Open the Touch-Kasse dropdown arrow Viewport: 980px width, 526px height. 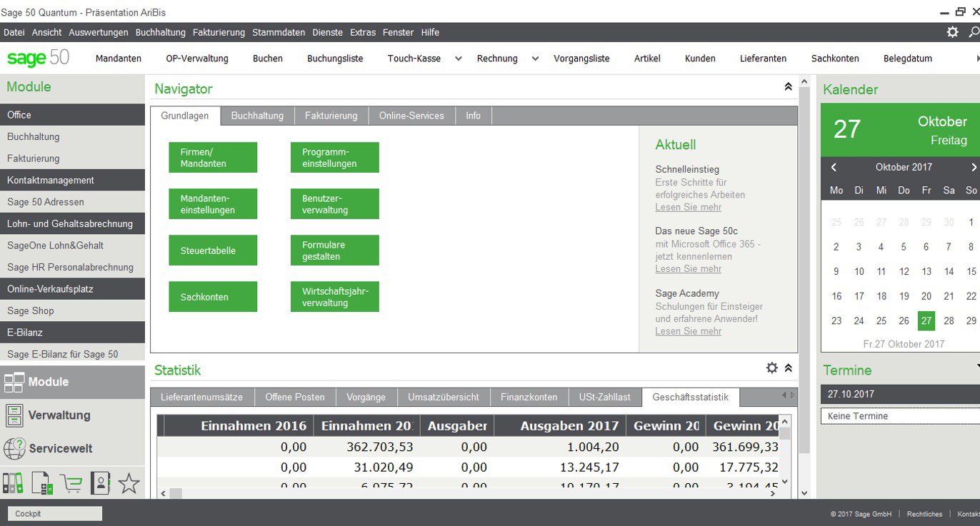[x=459, y=59]
